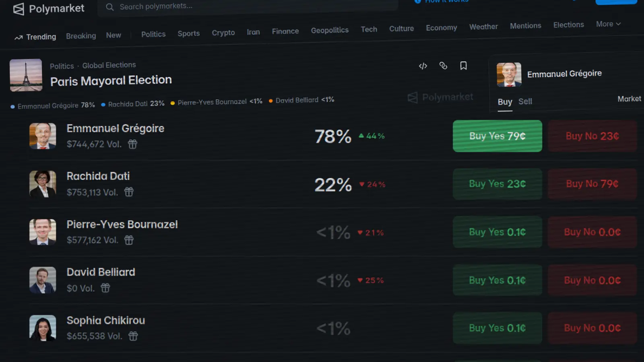
Task: Follow the Politics breadcrumb link
Action: click(x=62, y=66)
